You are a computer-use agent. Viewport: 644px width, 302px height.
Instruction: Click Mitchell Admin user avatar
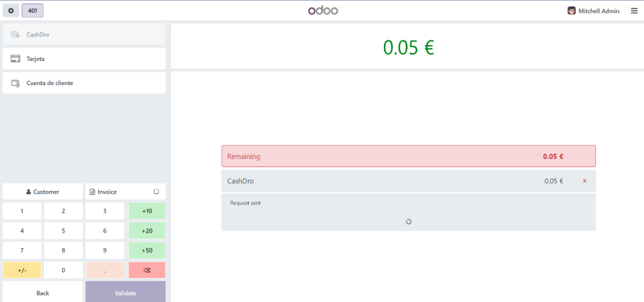[571, 11]
